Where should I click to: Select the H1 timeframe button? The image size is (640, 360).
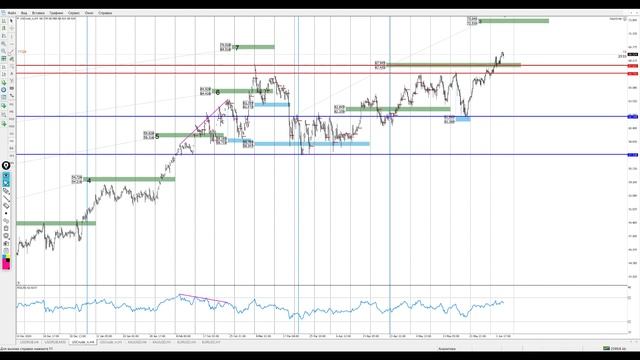(11, 133)
